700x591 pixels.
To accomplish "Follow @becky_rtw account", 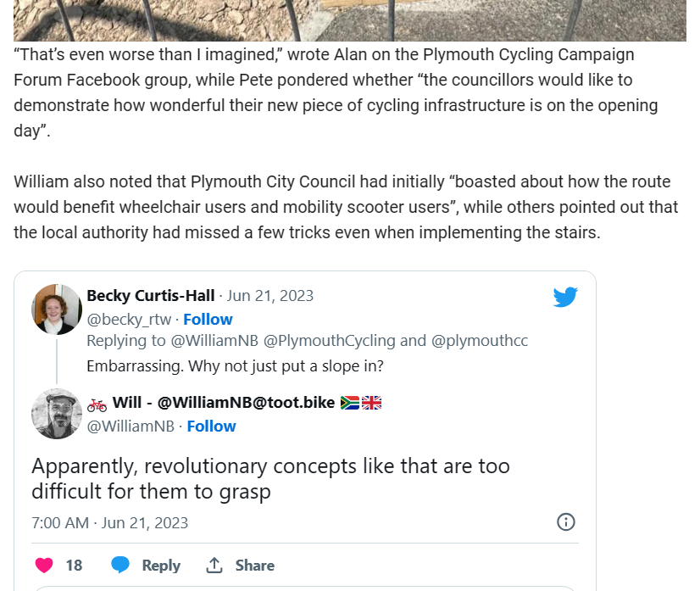I will [x=208, y=320].
